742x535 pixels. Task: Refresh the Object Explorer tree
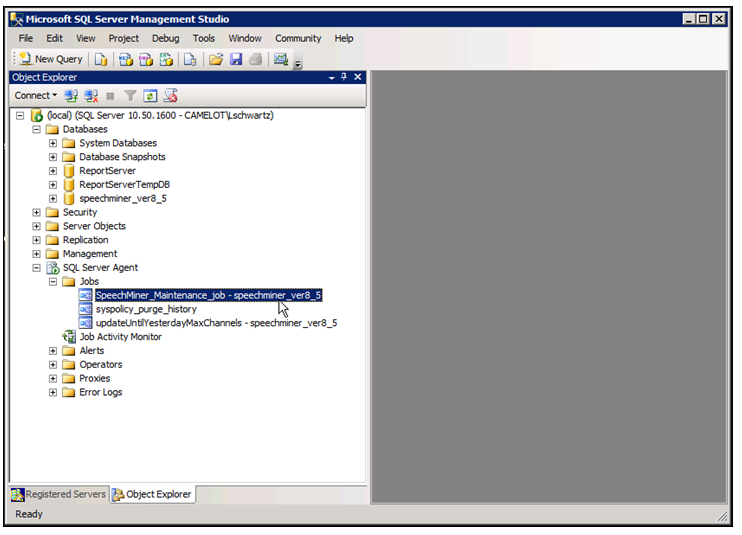pyautogui.click(x=150, y=96)
